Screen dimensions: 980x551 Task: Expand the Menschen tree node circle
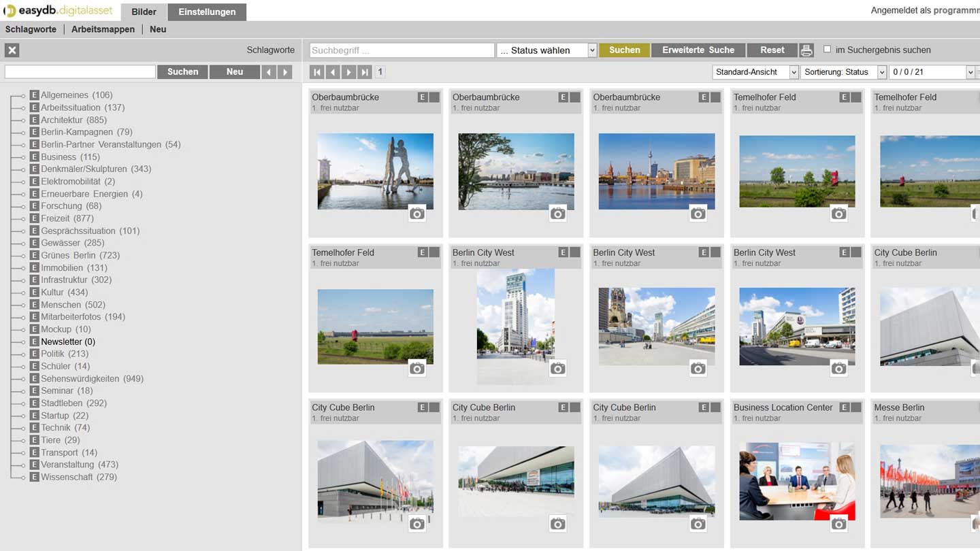click(x=22, y=305)
